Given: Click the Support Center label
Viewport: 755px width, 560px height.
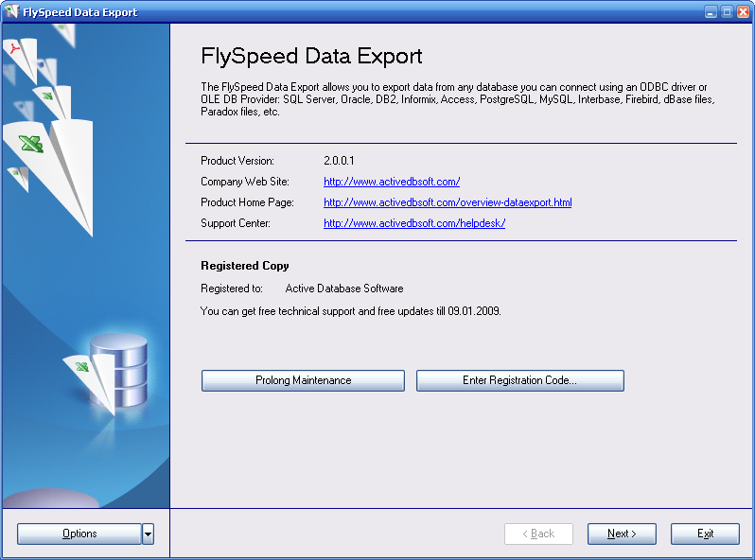Looking at the screenshot, I should (236, 223).
